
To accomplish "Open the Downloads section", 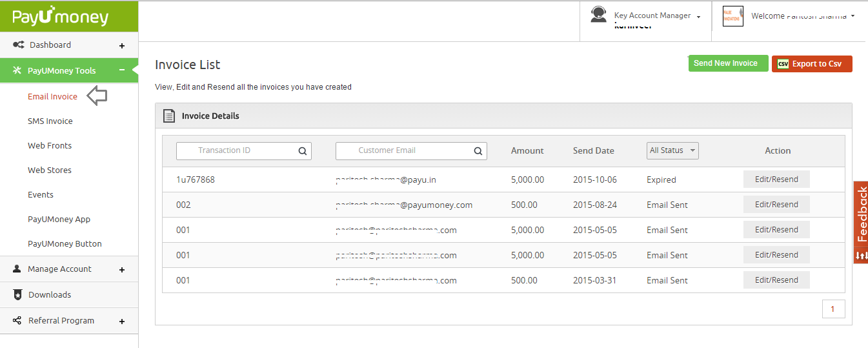I will [x=50, y=294].
